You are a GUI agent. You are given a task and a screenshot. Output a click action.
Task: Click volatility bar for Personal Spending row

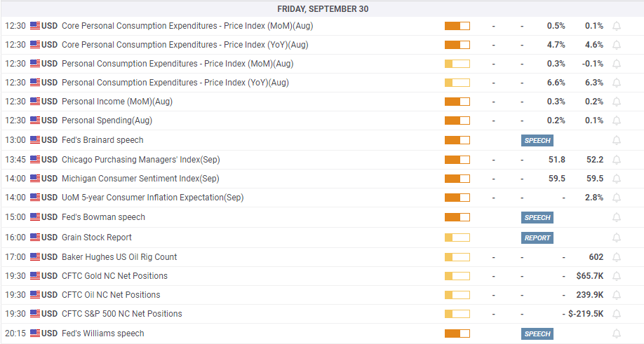coord(457,121)
